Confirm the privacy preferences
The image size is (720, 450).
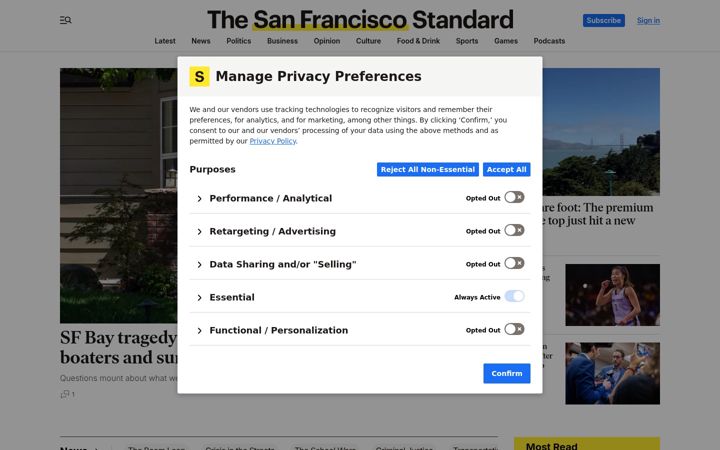pos(507,373)
